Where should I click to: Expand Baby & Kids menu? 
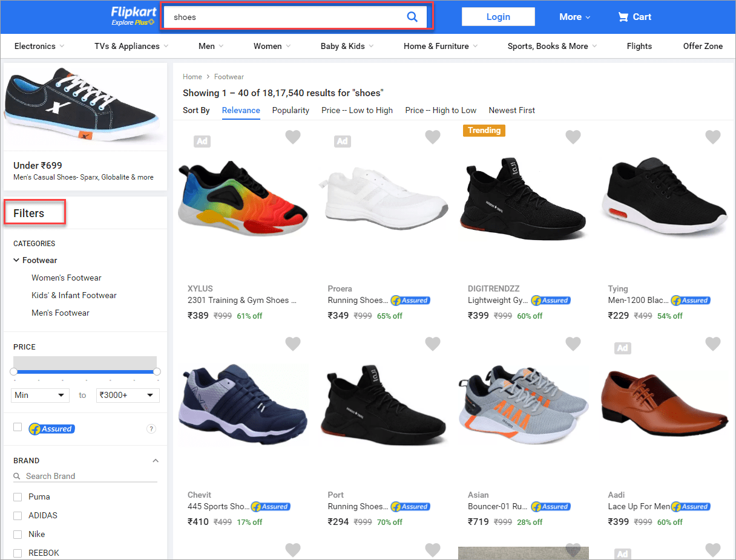pyautogui.click(x=347, y=46)
